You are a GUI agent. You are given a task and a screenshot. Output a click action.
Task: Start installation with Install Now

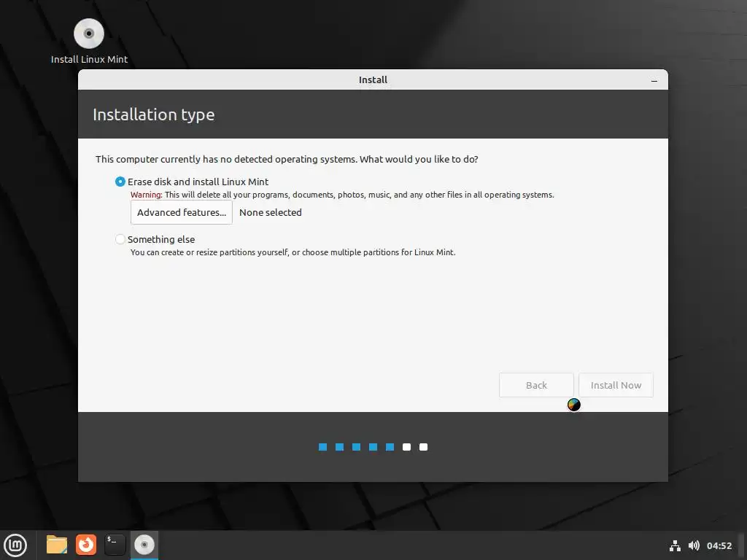(x=616, y=385)
